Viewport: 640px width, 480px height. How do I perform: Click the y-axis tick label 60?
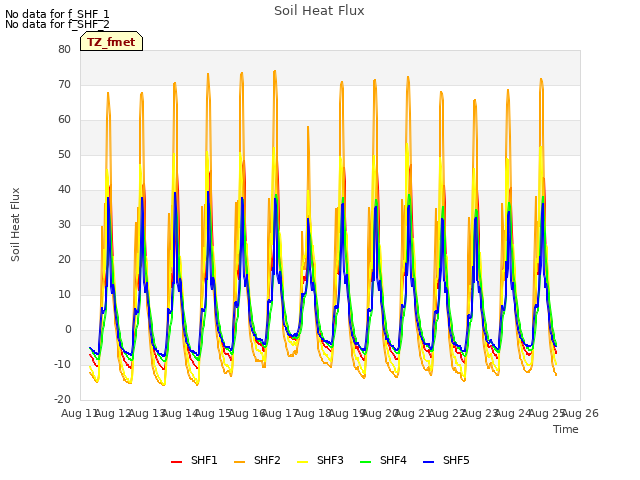(64, 120)
